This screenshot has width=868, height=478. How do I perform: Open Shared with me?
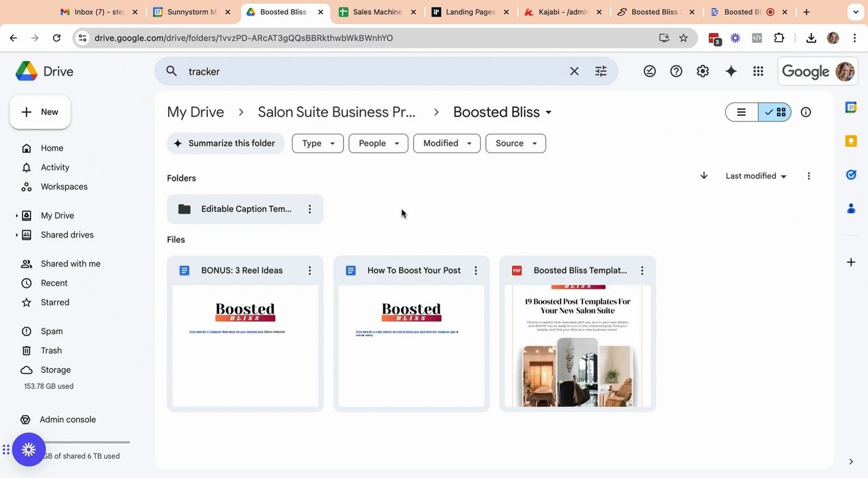point(70,264)
